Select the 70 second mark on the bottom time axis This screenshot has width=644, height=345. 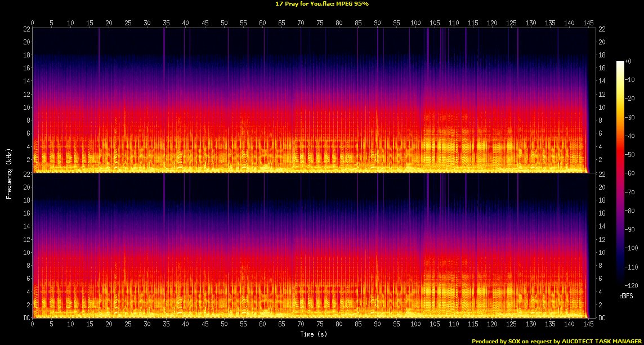(x=301, y=324)
